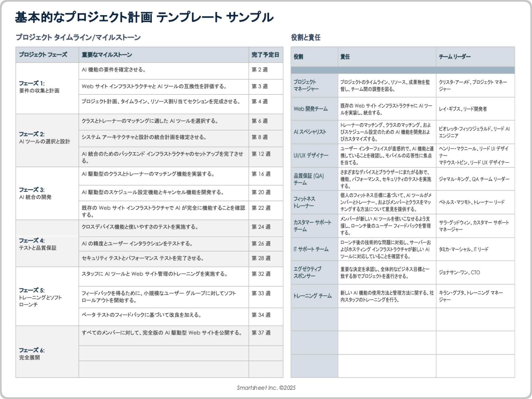Click leader キラン・グプタ、トレーニング マネージャー
Image resolution: width=532 pixels, height=399 pixels.
click(475, 296)
